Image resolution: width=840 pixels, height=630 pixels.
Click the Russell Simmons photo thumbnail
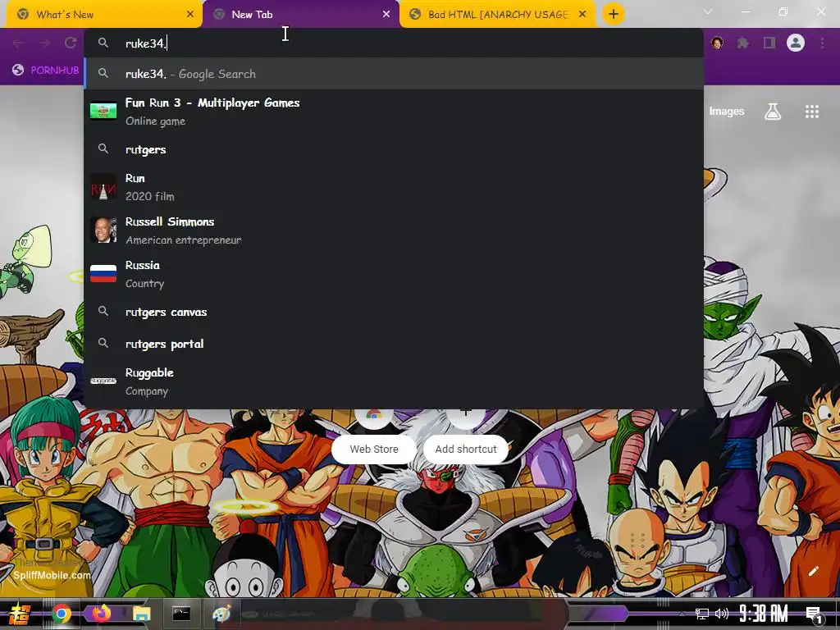(x=103, y=231)
